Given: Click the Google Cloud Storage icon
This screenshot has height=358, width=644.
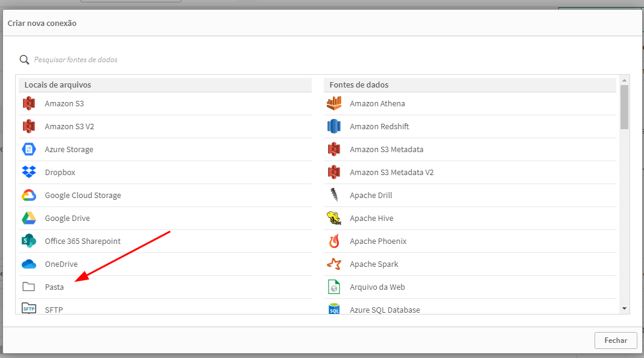Looking at the screenshot, I should pos(29,195).
